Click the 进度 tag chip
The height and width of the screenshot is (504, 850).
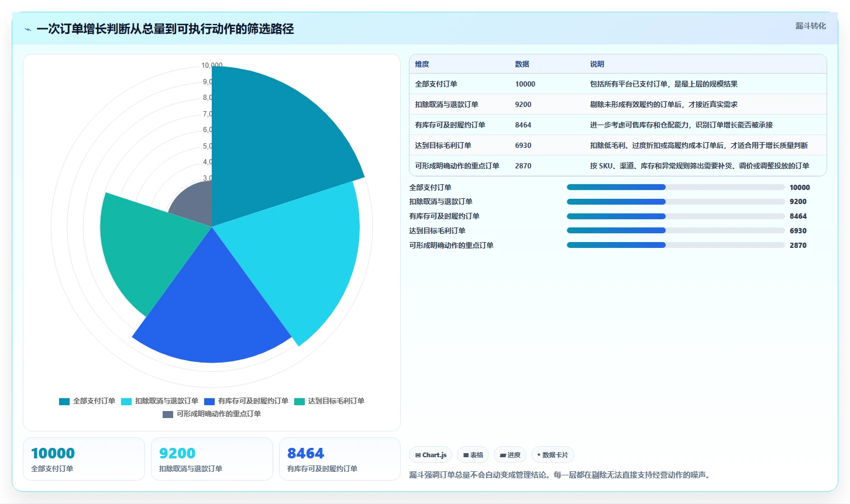pos(510,455)
